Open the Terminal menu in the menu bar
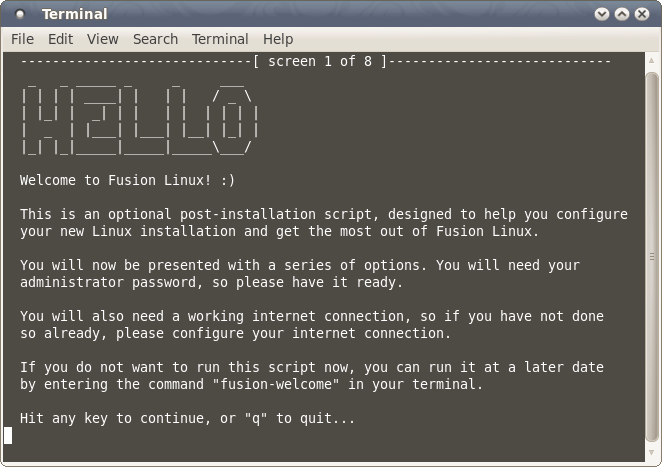The height and width of the screenshot is (467, 662). [x=220, y=39]
